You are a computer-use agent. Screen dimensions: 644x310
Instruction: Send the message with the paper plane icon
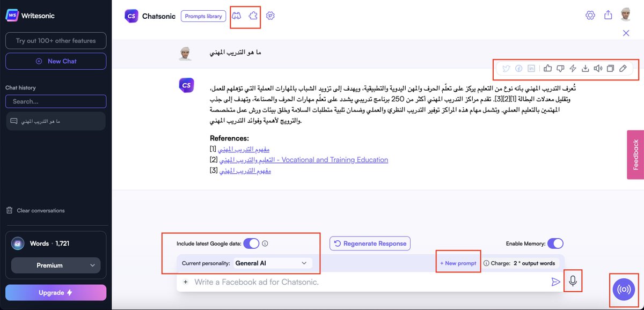tap(555, 282)
